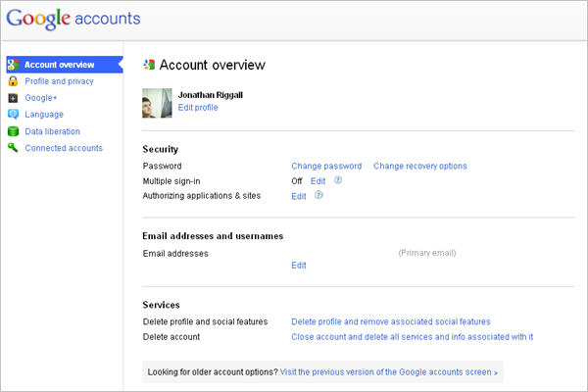Click help icon beside Multiple sign-in Edit
The width and height of the screenshot is (588, 392).
pos(337,181)
